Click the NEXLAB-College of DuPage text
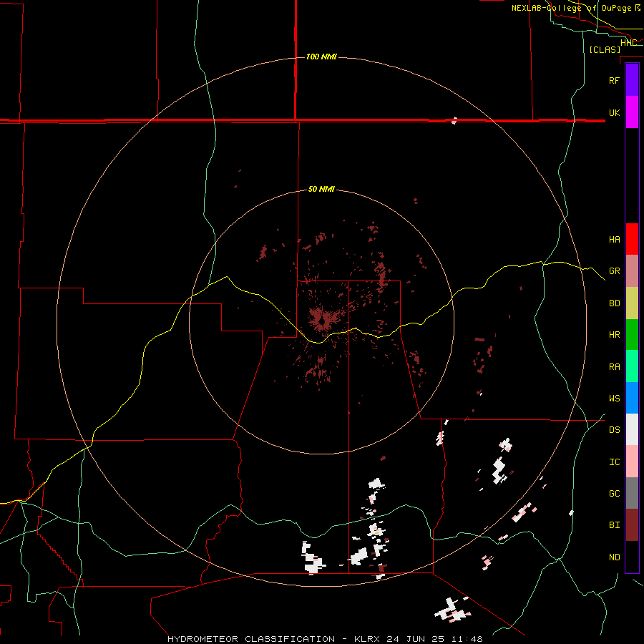 tap(572, 8)
